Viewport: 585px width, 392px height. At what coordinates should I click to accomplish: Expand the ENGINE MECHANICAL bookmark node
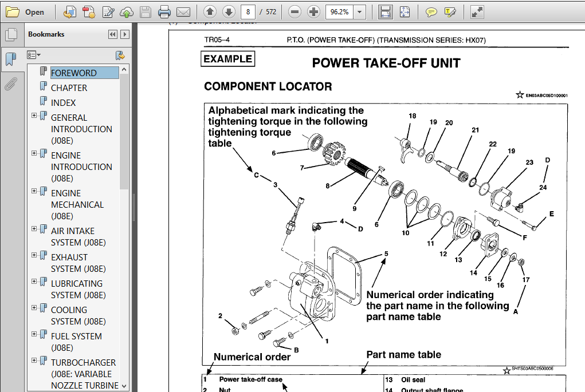34,191
